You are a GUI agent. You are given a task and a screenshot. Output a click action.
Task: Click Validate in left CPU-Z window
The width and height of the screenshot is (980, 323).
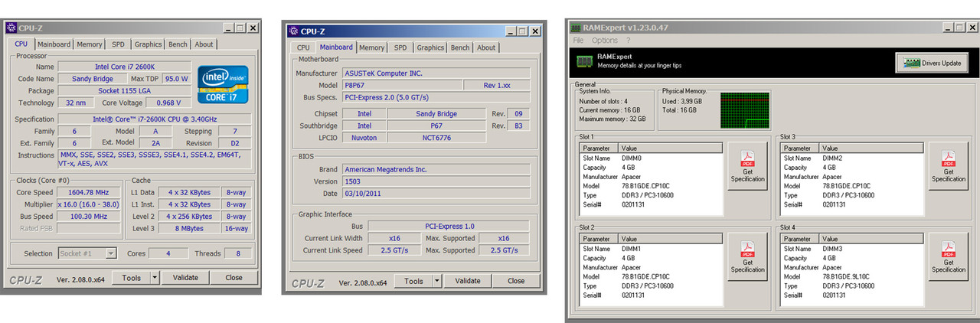tap(185, 278)
